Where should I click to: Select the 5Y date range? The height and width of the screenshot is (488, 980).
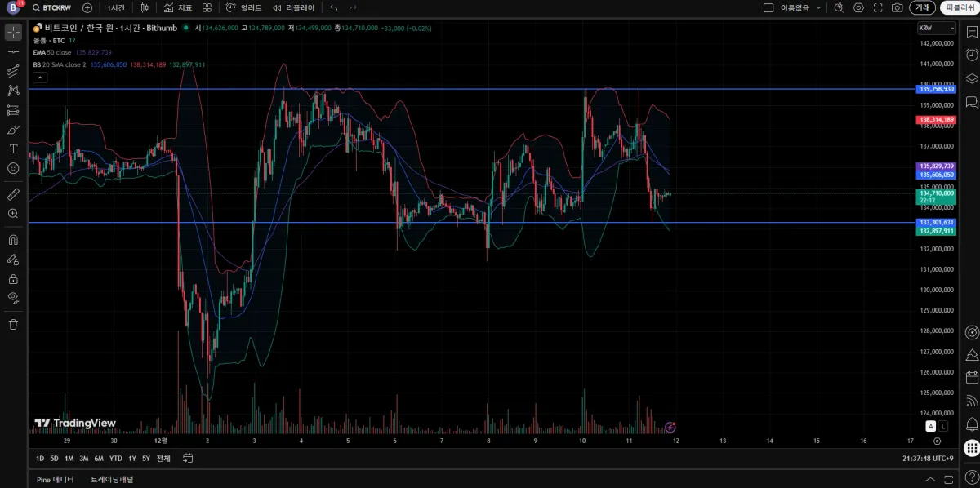coord(145,458)
